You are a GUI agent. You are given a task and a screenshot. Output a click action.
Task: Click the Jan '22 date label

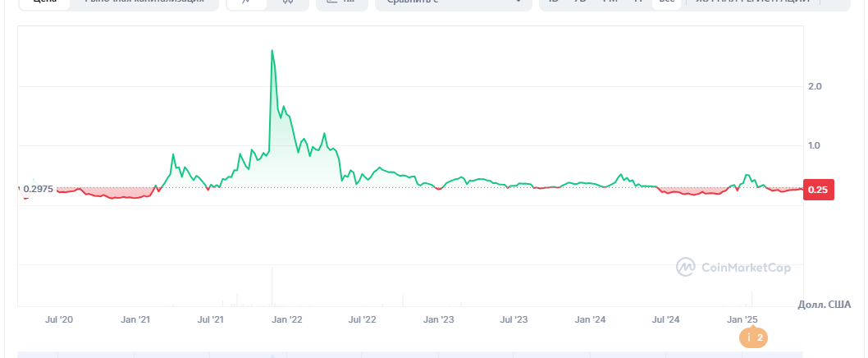point(287,319)
